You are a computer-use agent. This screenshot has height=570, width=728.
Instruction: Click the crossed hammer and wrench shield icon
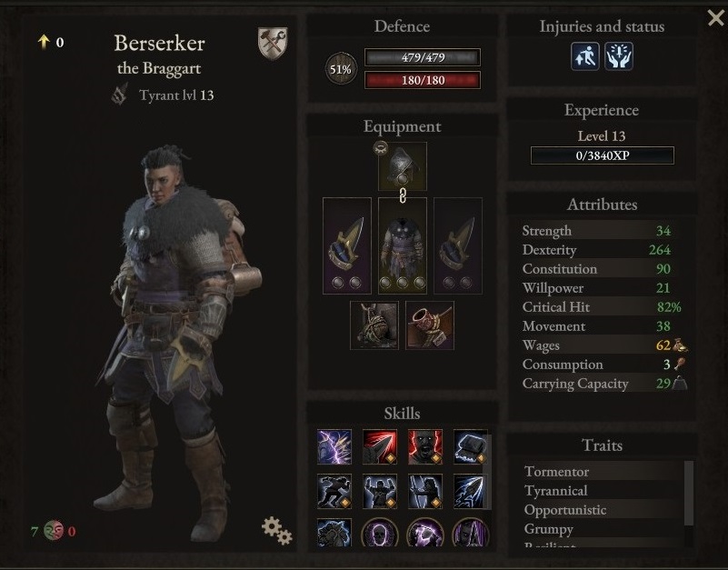[273, 44]
